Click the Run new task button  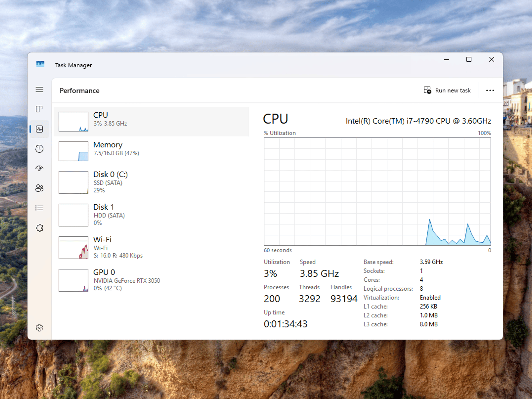(447, 90)
